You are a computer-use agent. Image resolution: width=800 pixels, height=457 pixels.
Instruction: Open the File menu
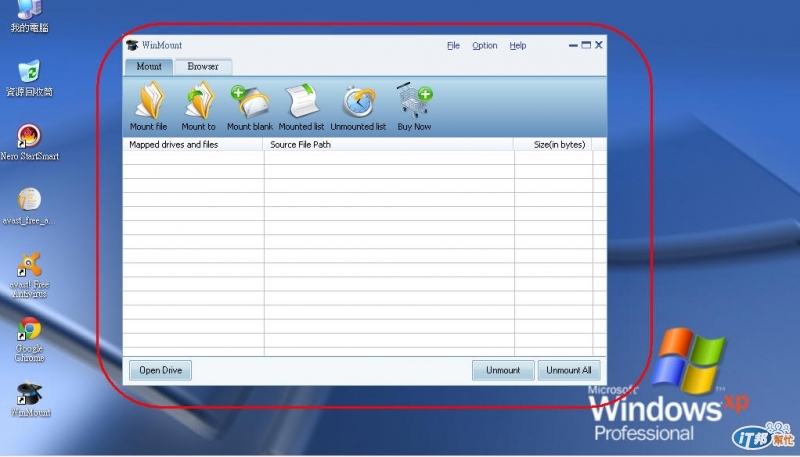point(453,45)
